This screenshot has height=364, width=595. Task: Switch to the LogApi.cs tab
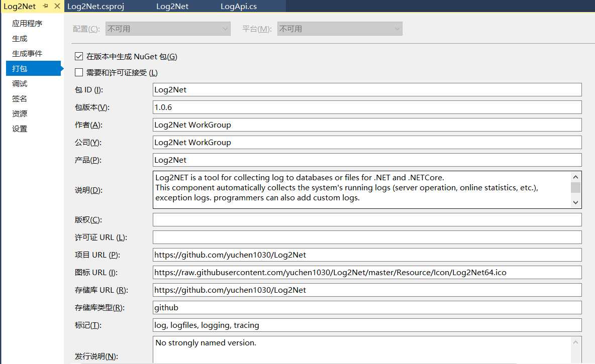[239, 7]
